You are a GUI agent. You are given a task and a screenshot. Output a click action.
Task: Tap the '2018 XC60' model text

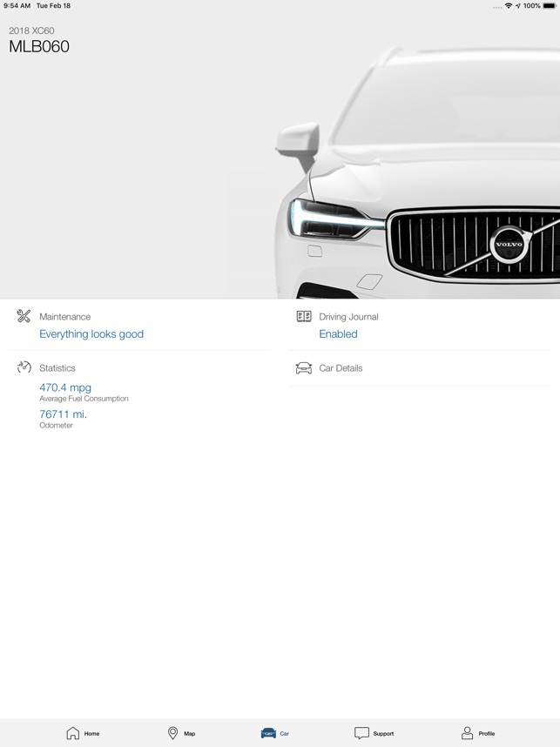[31, 30]
